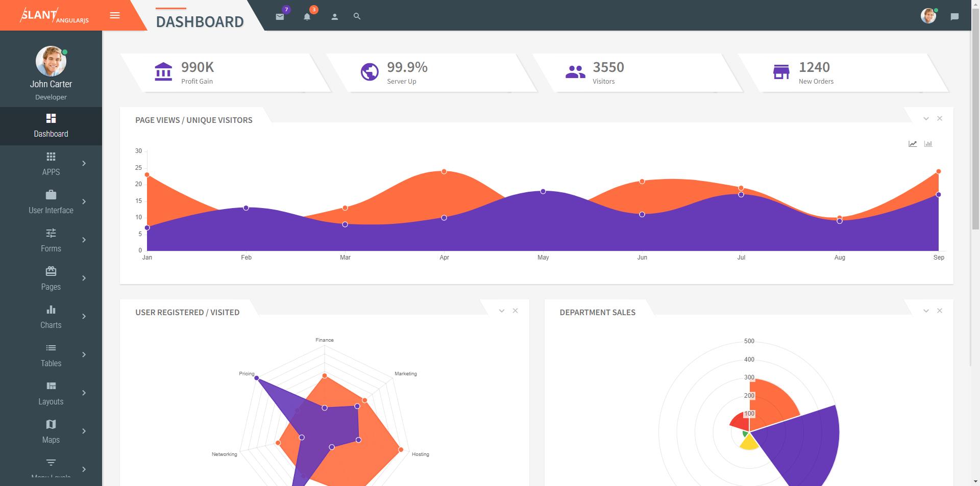Click the APPS grid icon
Viewport: 980px width, 486px height.
[51, 157]
